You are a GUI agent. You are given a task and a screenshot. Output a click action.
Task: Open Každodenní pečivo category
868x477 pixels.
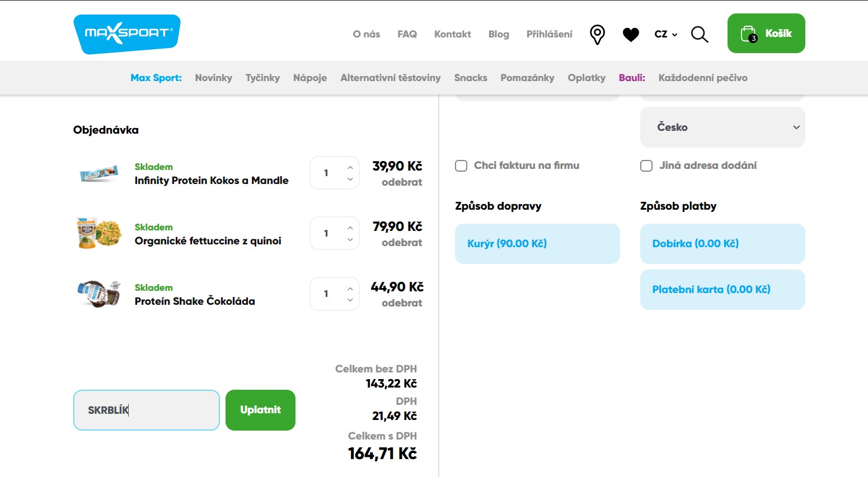pyautogui.click(x=703, y=78)
